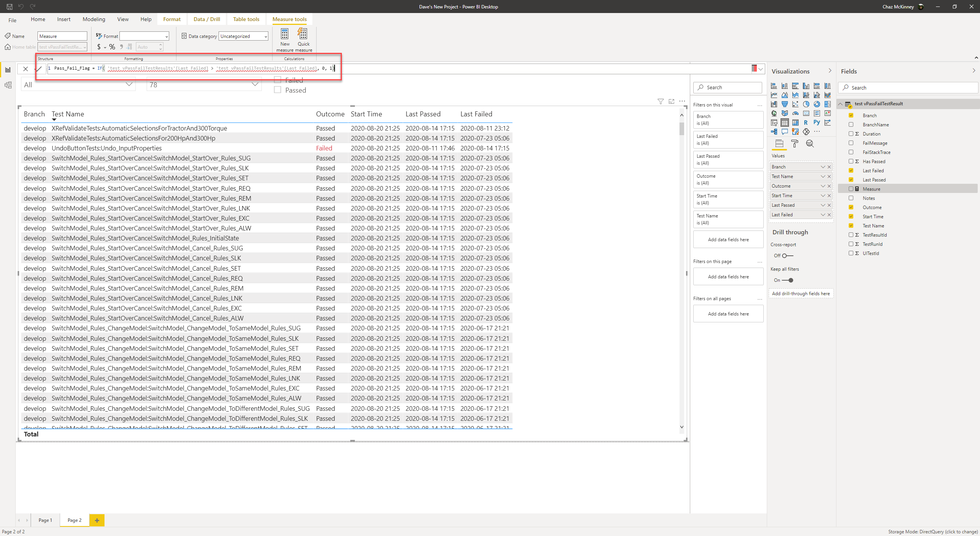Uncheck the Last Failed field
Screen dimensions: 980x536
point(851,170)
